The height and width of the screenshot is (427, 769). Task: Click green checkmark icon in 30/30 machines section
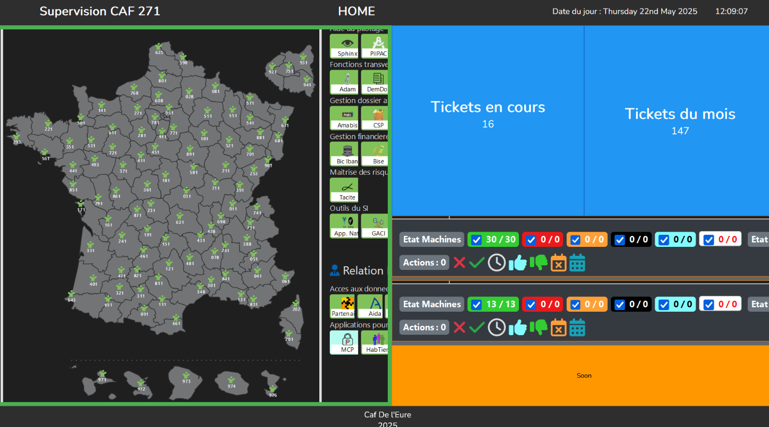point(477,263)
